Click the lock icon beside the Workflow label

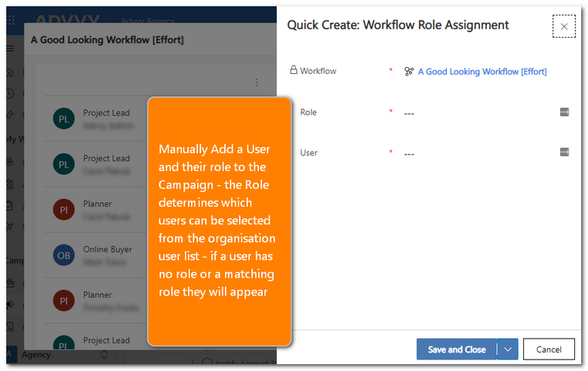click(x=294, y=70)
